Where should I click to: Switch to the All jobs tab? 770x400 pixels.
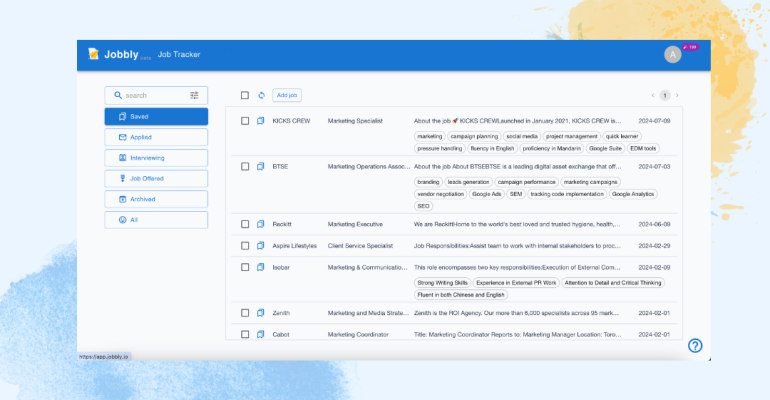click(x=156, y=219)
